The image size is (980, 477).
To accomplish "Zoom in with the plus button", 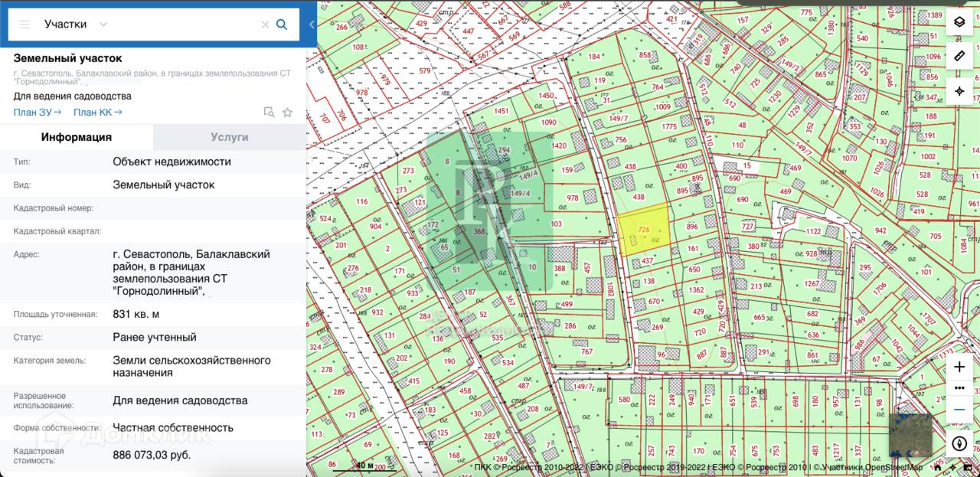I will pyautogui.click(x=959, y=367).
